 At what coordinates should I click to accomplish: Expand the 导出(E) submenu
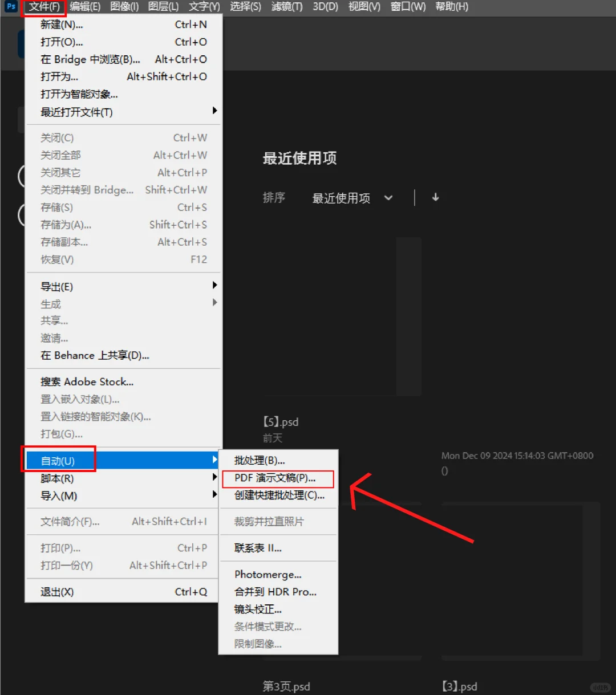pyautogui.click(x=124, y=286)
